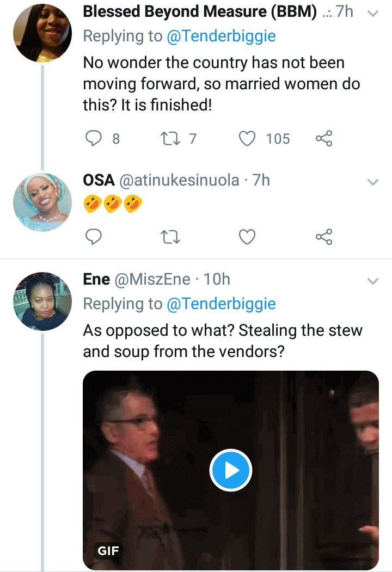View Blessed Beyond Measure's profile picture
392x572 pixels.
pyautogui.click(x=42, y=33)
